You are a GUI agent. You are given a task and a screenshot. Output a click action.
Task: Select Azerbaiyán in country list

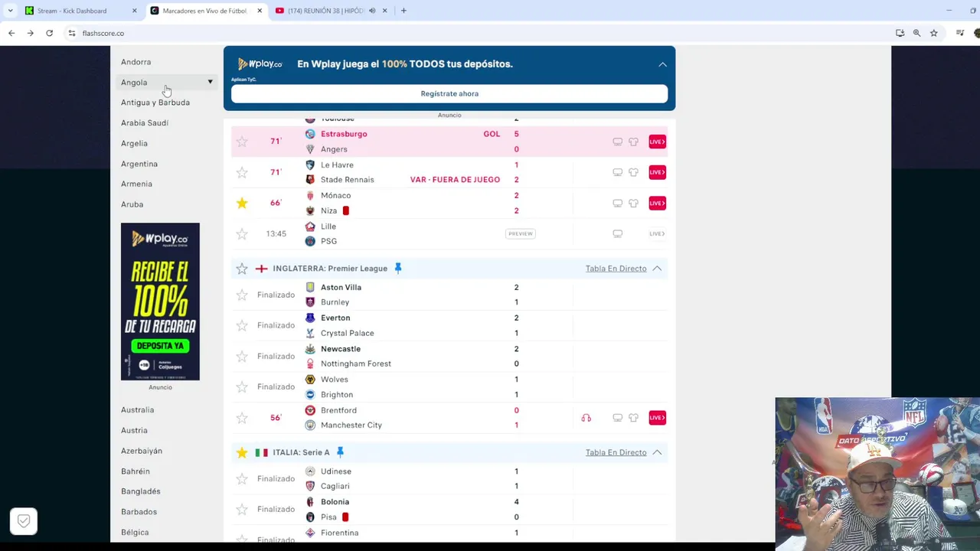click(x=142, y=451)
